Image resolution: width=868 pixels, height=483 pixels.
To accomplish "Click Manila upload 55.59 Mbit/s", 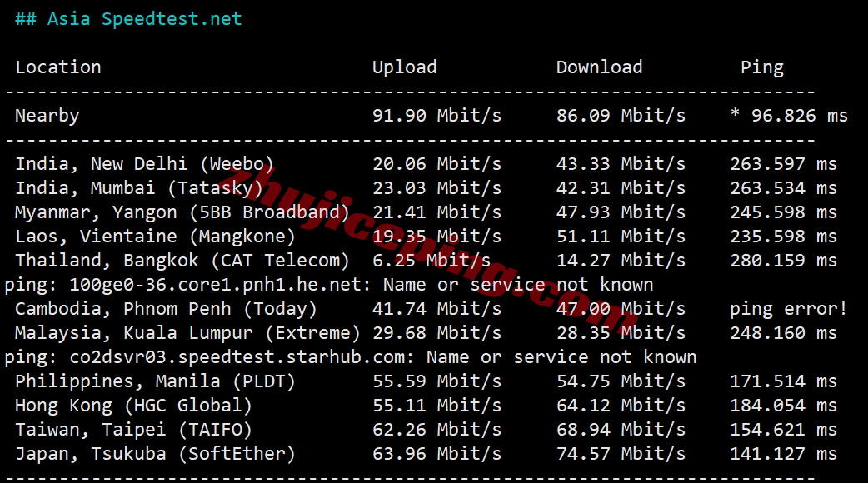I will [x=436, y=381].
